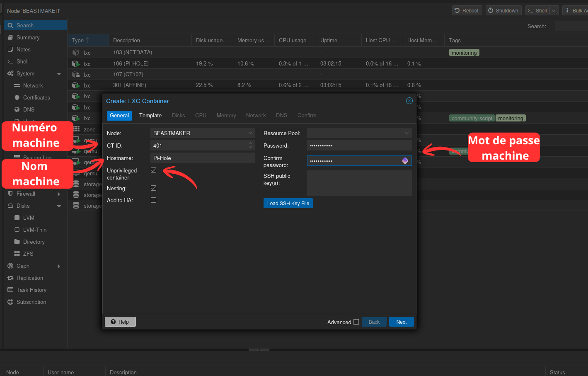Screen dimensions: 588x376
Task: Click the Next button in the wizard
Action: point(402,322)
